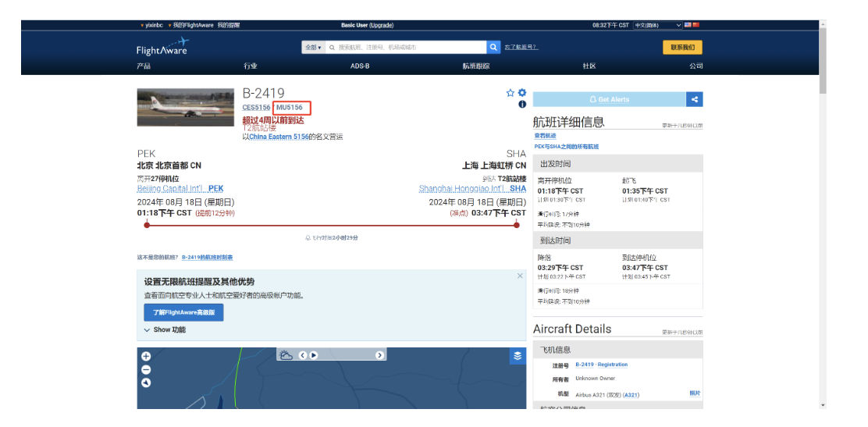Image resolution: width=868 pixels, height=427 pixels.
Task: Expand the Show 功能 section
Action: coord(165,329)
